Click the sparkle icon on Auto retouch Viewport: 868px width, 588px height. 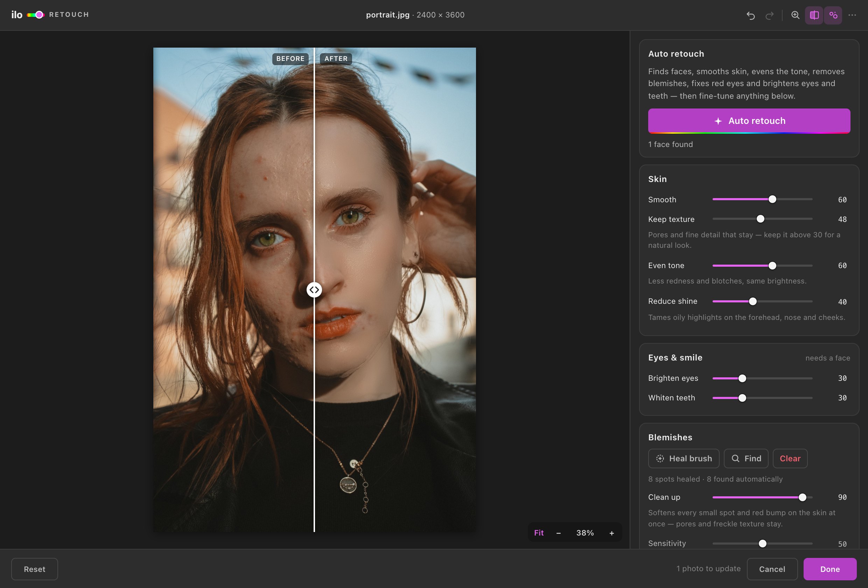point(718,121)
